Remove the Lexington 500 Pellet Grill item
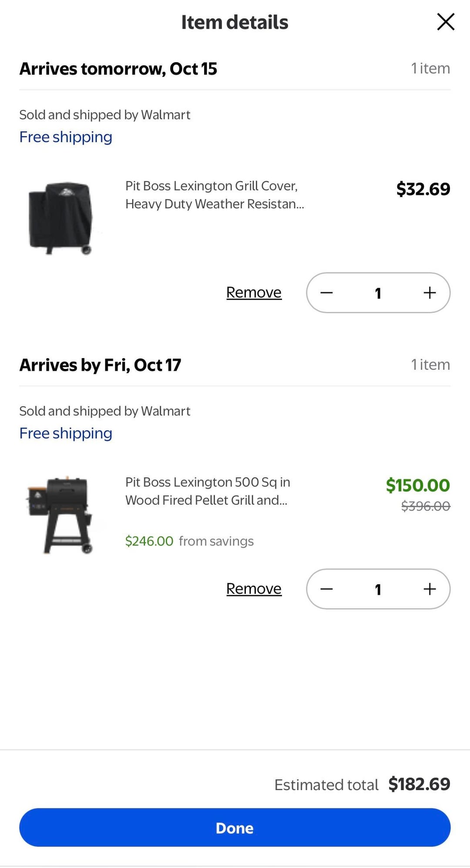 point(254,589)
